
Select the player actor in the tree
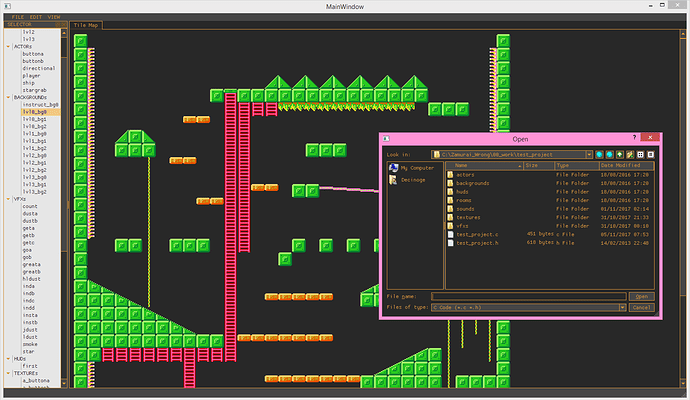[31, 76]
